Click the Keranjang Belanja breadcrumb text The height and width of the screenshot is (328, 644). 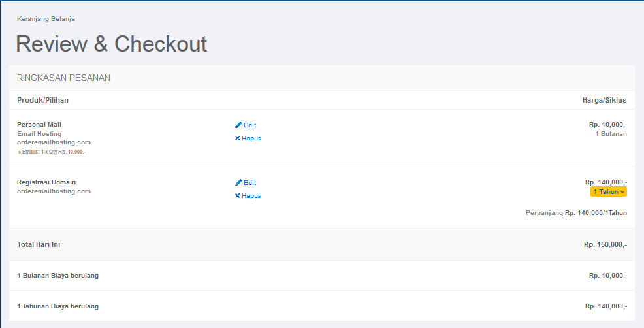46,18
